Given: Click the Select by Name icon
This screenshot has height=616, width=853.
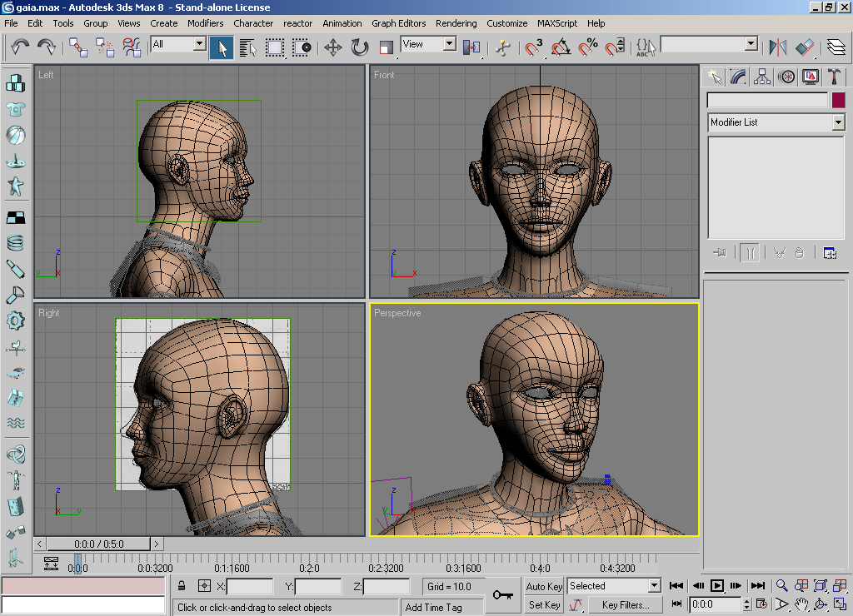Looking at the screenshot, I should point(247,47).
